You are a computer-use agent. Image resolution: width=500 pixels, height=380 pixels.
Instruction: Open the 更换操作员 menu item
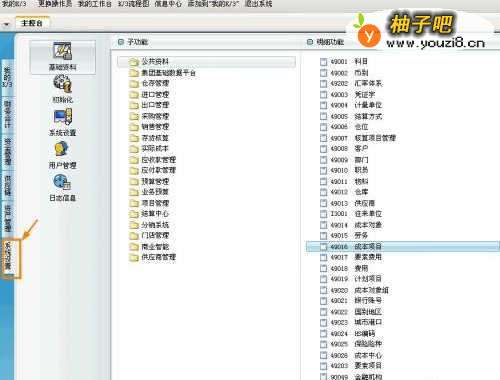tap(55, 4)
